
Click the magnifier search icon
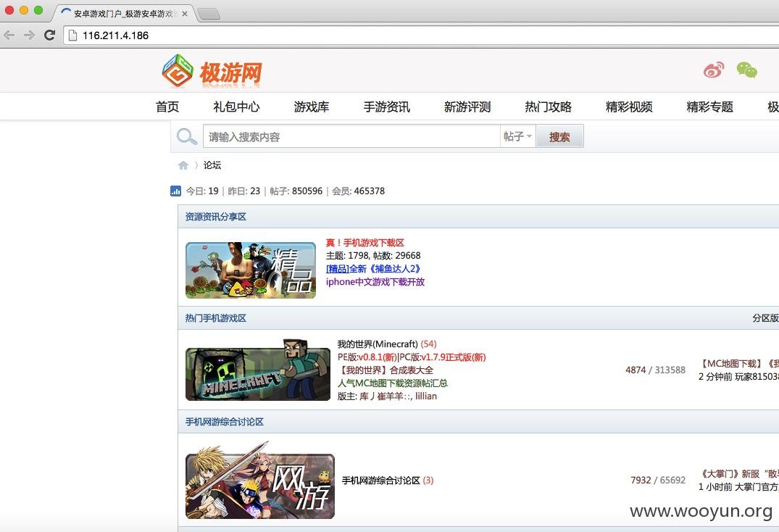187,136
